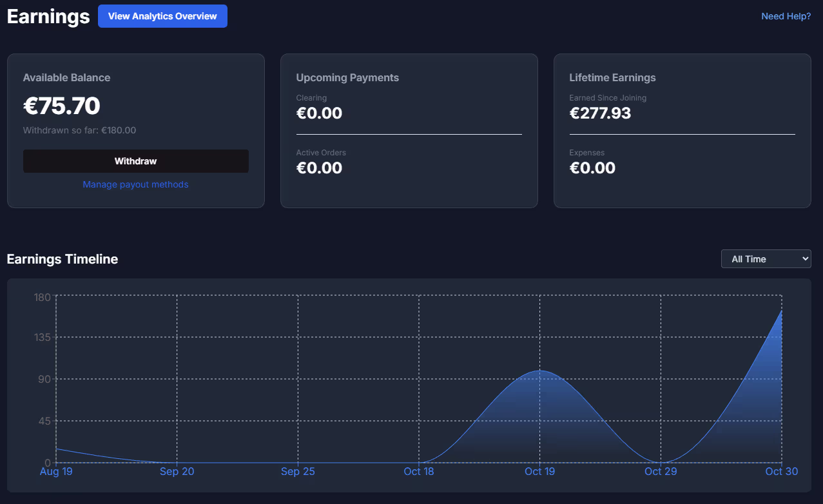The image size is (823, 504).
Task: Click the Oct 18 date label on the chart
Action: click(419, 471)
